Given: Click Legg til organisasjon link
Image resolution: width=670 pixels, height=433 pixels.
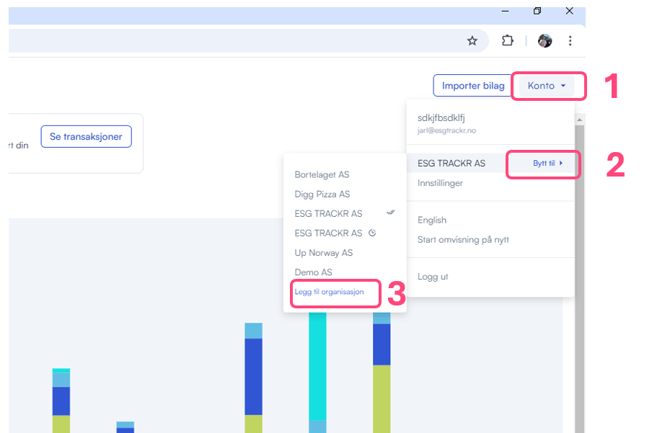Looking at the screenshot, I should point(330,292).
